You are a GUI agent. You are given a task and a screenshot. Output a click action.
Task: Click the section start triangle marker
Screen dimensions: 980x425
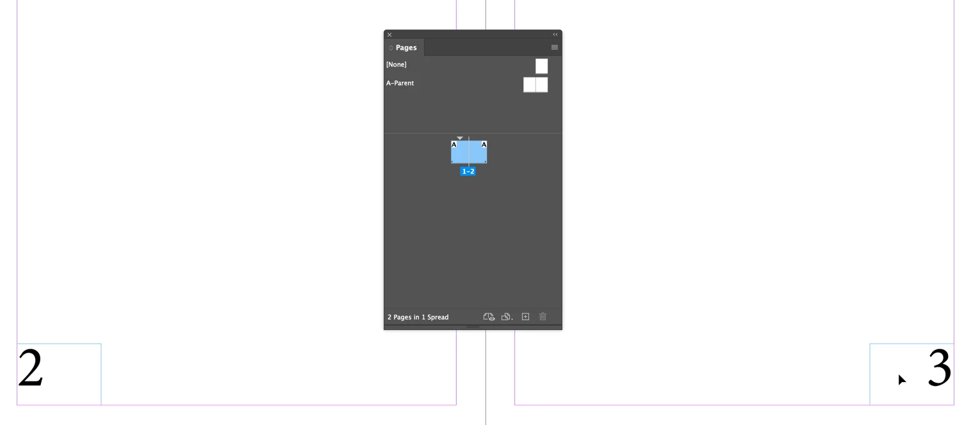tap(460, 138)
